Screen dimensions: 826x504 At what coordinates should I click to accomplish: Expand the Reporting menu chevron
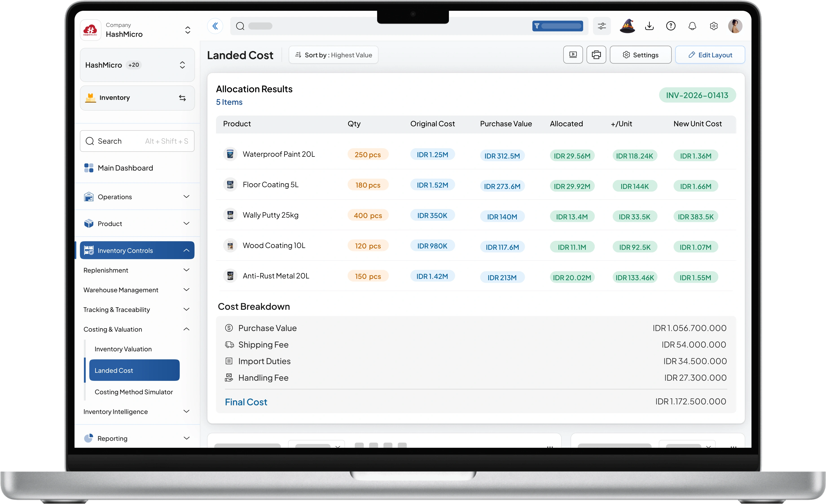click(x=186, y=438)
